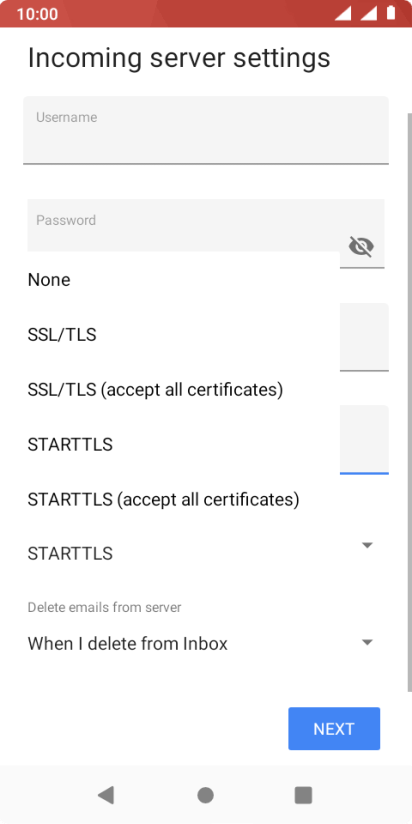Expand the Delete emails from server arrow

coord(368,642)
